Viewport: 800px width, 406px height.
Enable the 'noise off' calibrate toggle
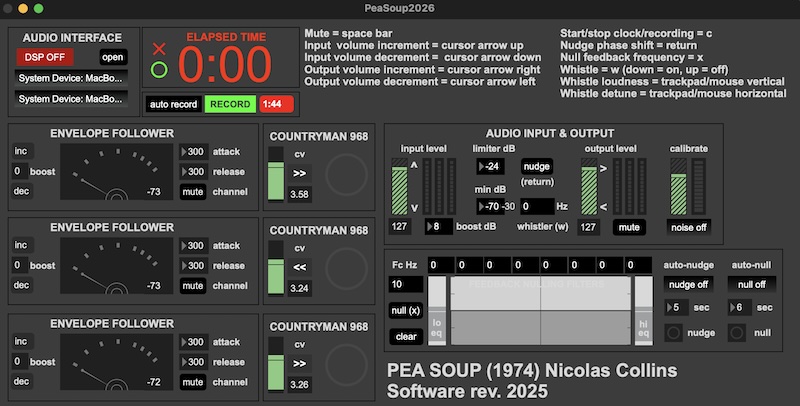pos(690,227)
